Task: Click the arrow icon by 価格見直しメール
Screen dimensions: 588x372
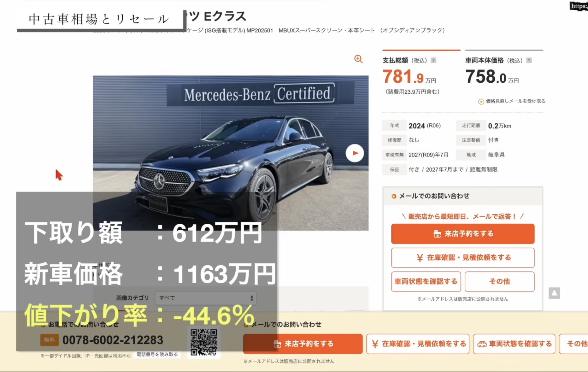Action: tap(481, 101)
